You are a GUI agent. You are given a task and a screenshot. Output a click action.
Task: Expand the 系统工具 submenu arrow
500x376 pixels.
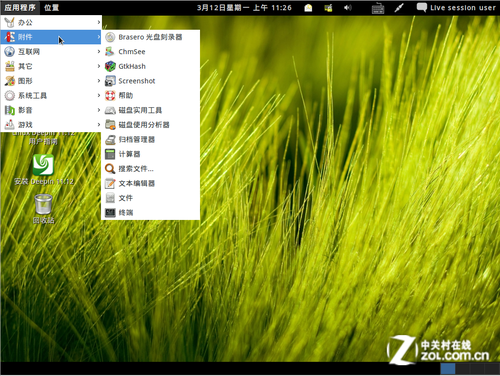[x=99, y=96]
